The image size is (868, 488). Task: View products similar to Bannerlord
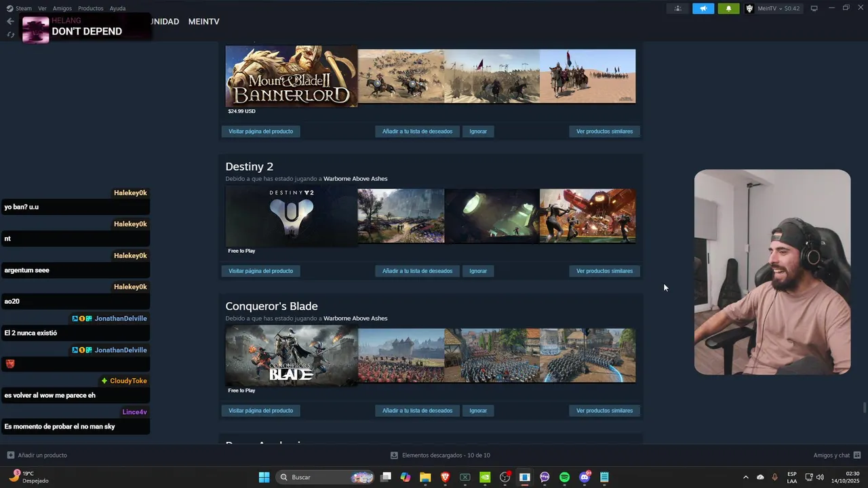click(604, 131)
